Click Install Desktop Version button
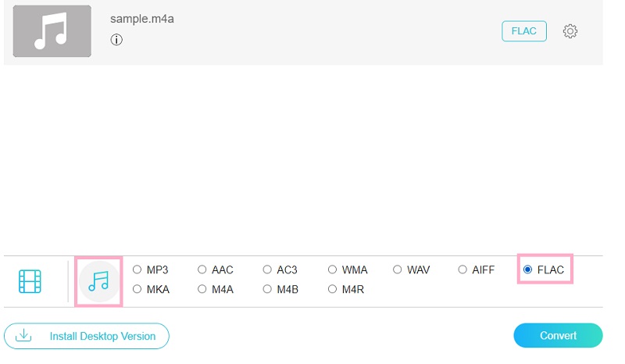Viewport: 625px width, 364px height. click(87, 336)
